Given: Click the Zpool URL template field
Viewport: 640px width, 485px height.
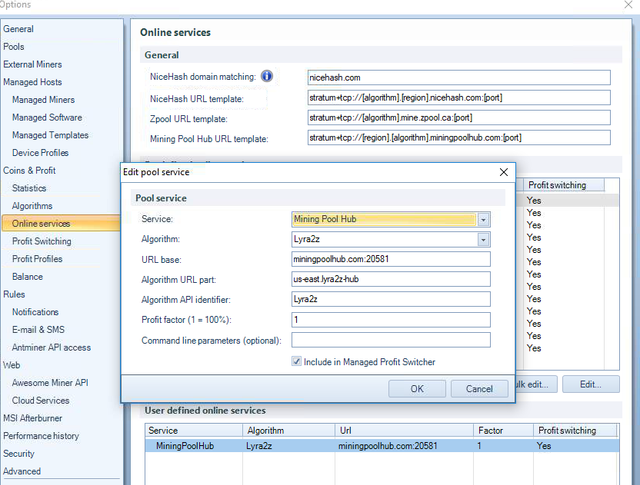Looking at the screenshot, I should (459, 118).
